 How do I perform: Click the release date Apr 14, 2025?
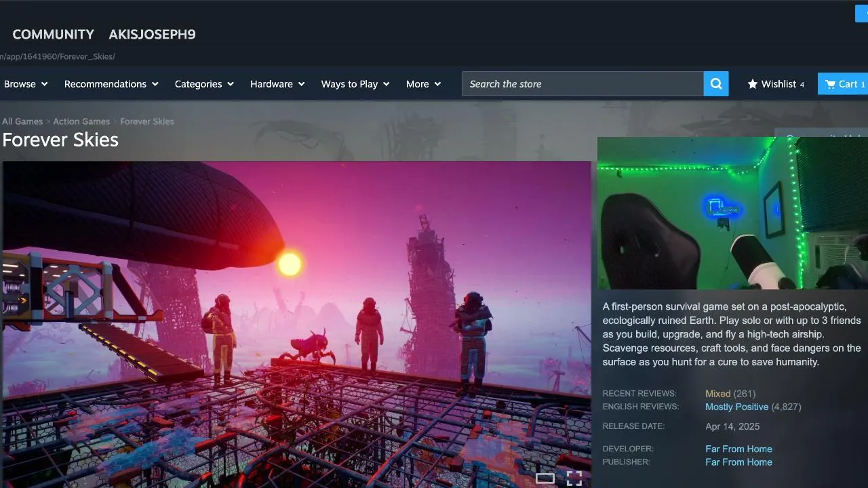pos(732,427)
